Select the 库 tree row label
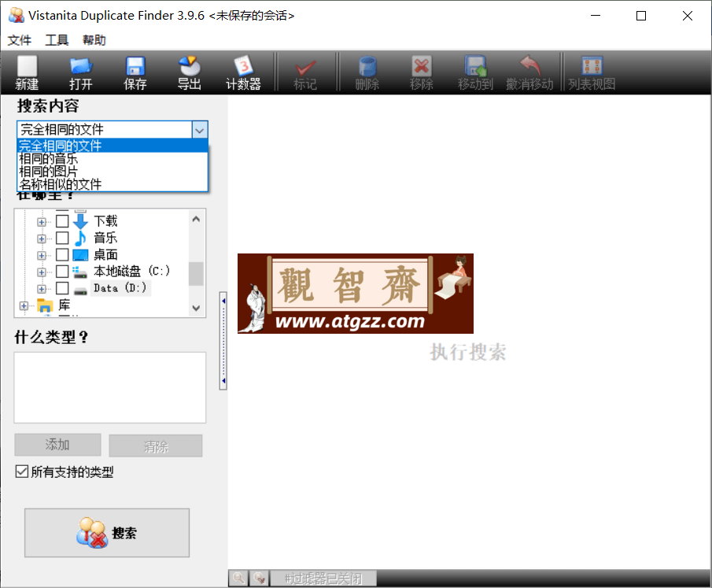712x588 pixels. (x=65, y=305)
